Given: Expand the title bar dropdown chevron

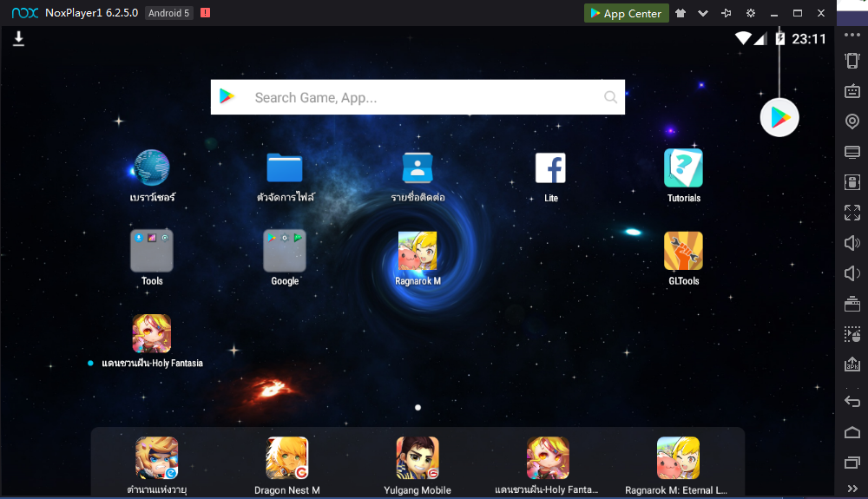Looking at the screenshot, I should coord(703,13).
